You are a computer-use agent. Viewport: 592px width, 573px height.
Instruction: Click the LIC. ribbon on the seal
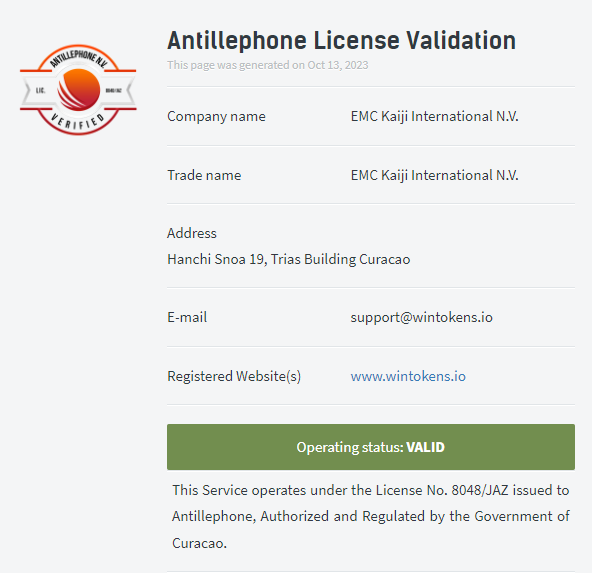[40, 90]
